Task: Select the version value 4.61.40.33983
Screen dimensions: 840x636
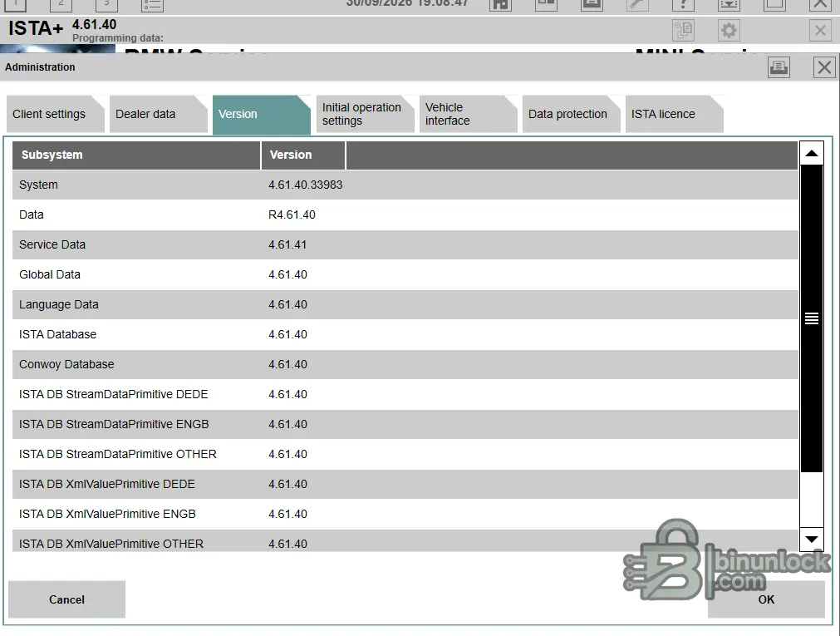Action: (306, 185)
